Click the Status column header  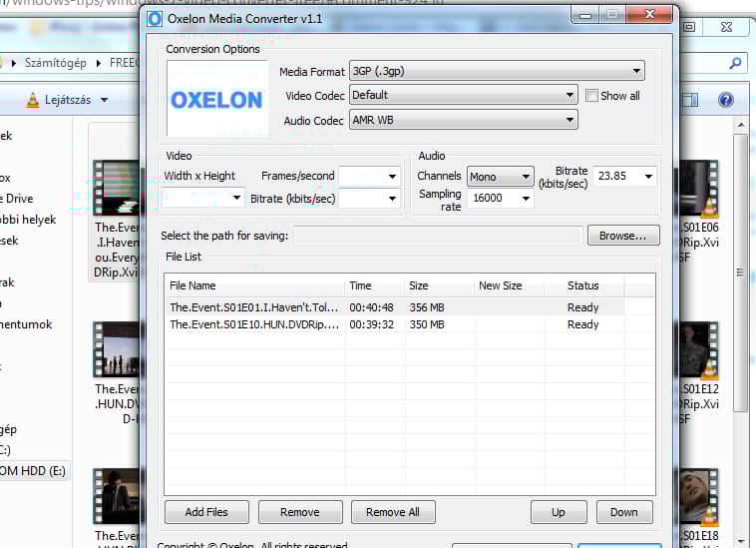(x=583, y=285)
